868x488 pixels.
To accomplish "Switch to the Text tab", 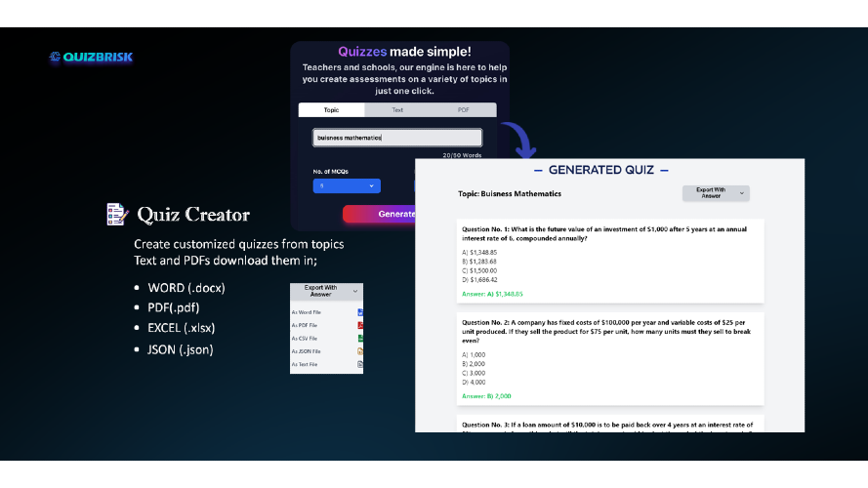I will 397,110.
